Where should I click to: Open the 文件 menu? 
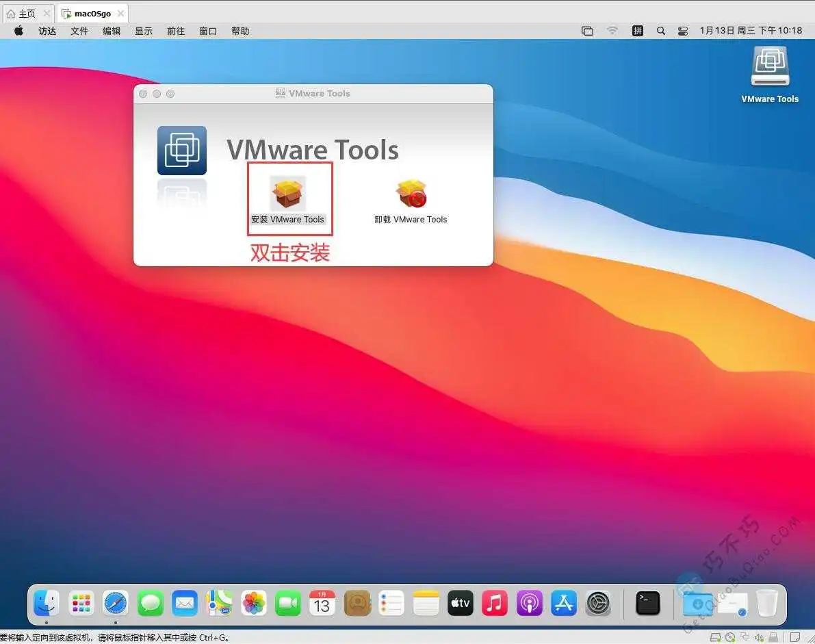(x=79, y=31)
